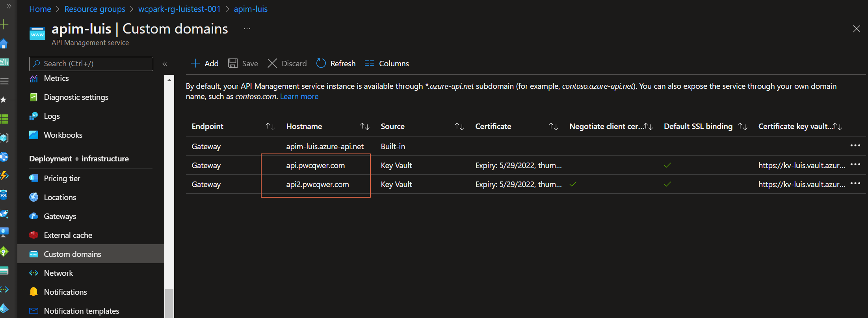Click the Network arrows icon
The width and height of the screenshot is (868, 318).
click(x=34, y=273)
